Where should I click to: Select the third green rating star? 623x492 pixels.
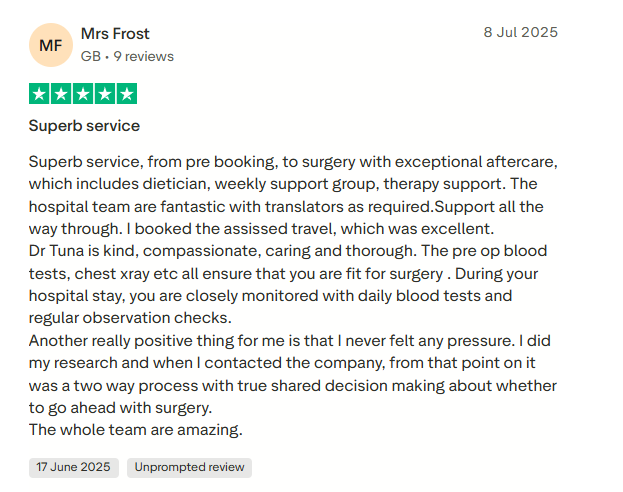pyautogui.click(x=83, y=94)
